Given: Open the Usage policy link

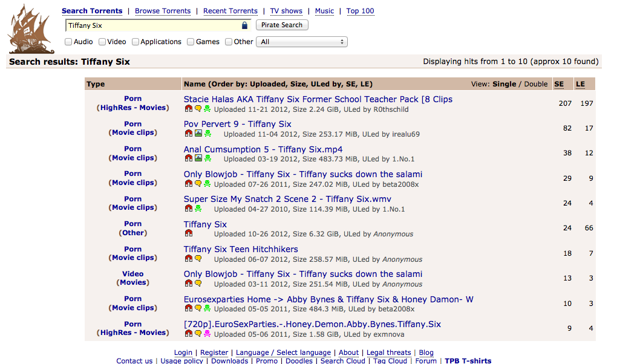Looking at the screenshot, I should (x=182, y=360).
